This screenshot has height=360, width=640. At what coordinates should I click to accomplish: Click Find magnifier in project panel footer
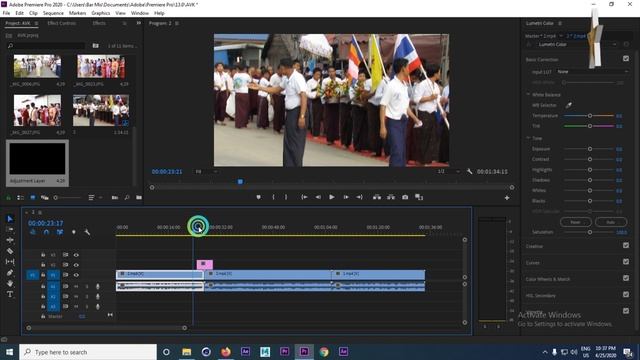pyautogui.click(x=127, y=198)
